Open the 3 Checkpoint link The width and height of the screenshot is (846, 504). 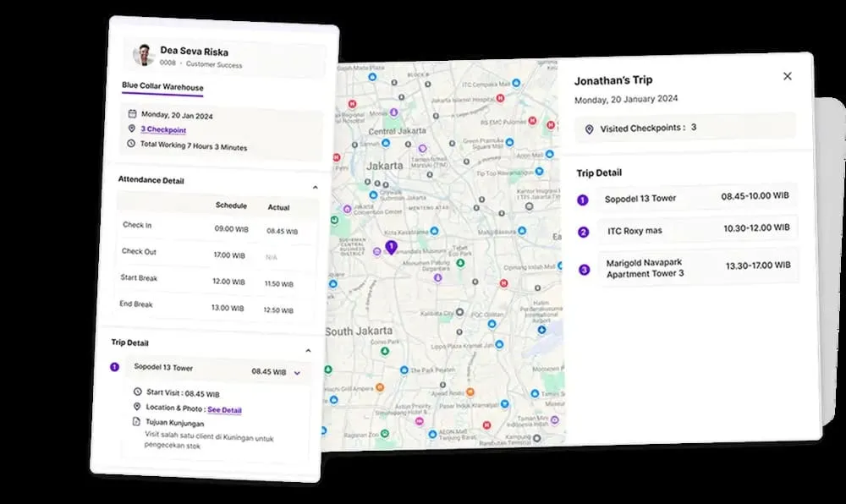[163, 129]
